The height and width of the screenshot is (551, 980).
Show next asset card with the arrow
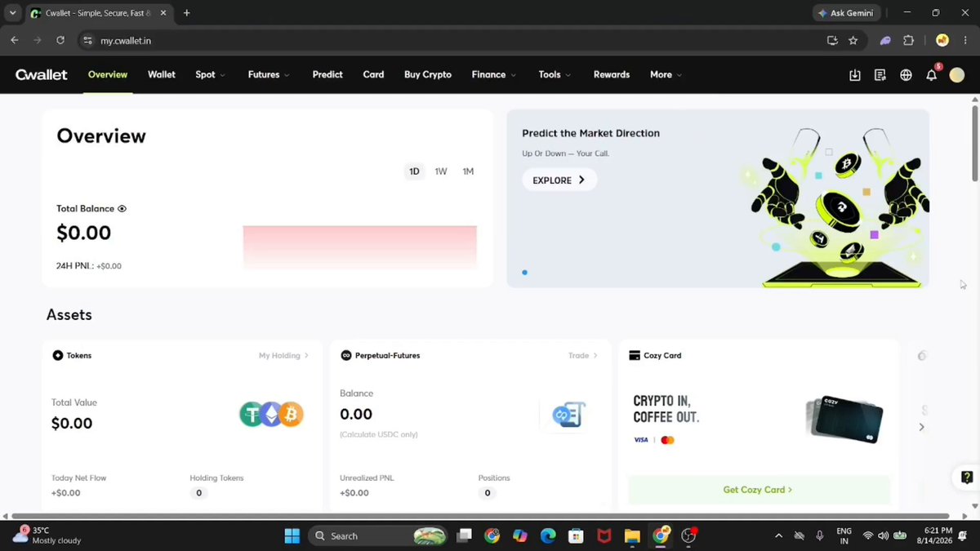(x=921, y=427)
